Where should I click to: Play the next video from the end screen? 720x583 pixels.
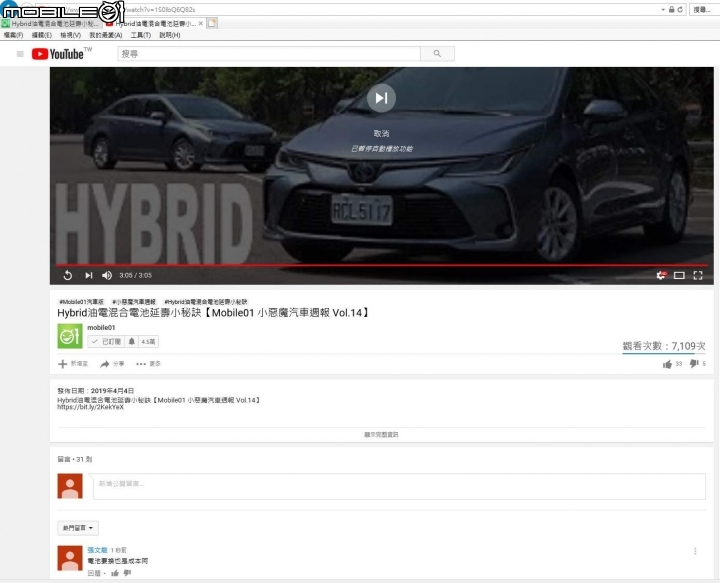coord(381,98)
